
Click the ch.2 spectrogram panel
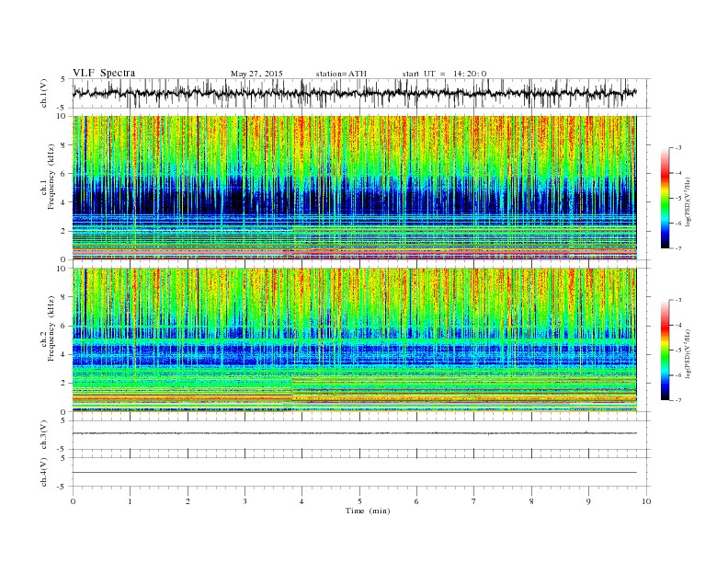(354, 340)
